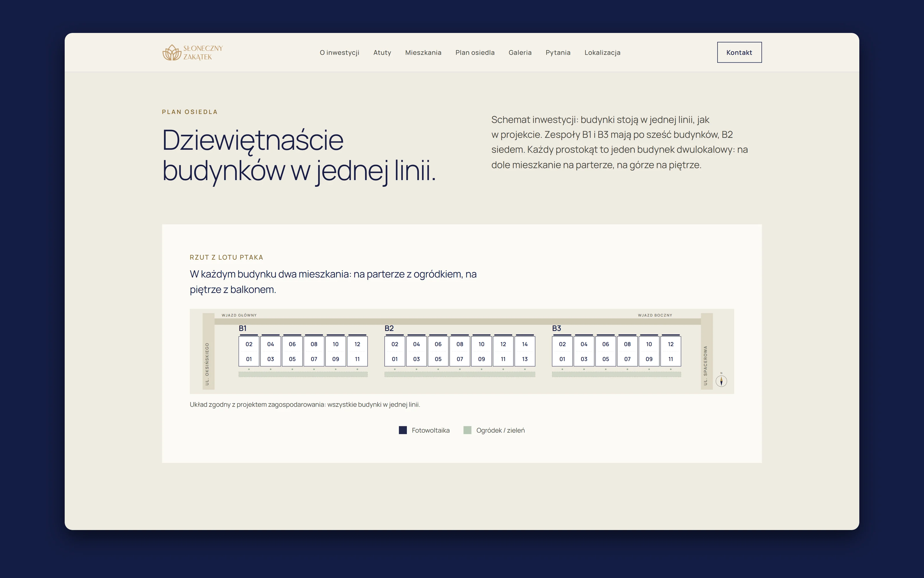
Task: Click the B2 block label
Action: coord(389,328)
